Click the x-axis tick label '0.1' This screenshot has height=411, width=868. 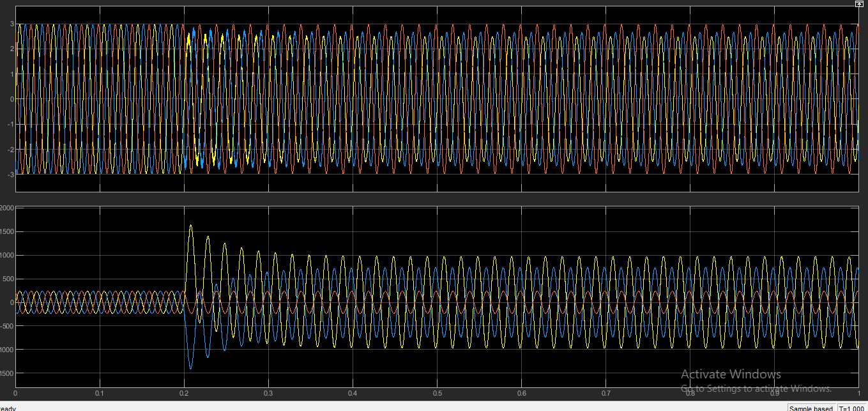[100, 392]
